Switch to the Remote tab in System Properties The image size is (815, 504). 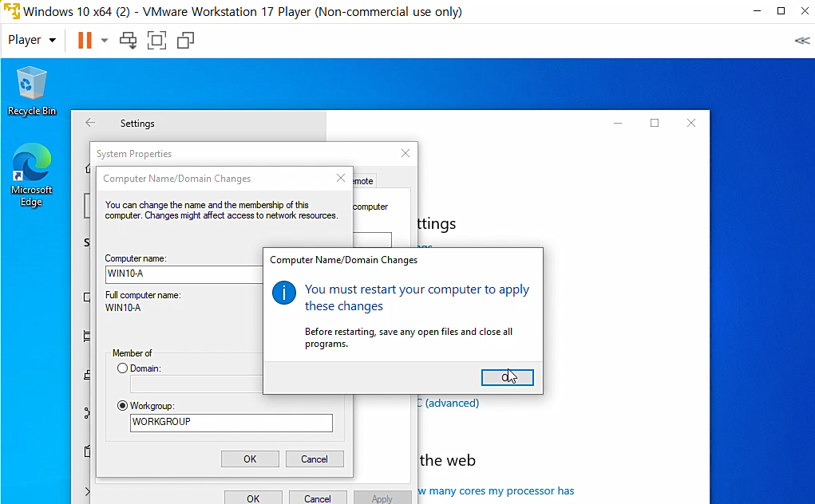[x=364, y=181]
